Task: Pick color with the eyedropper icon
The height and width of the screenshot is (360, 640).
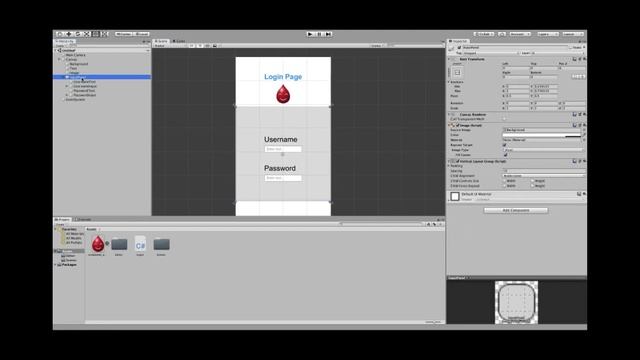Action: click(584, 135)
